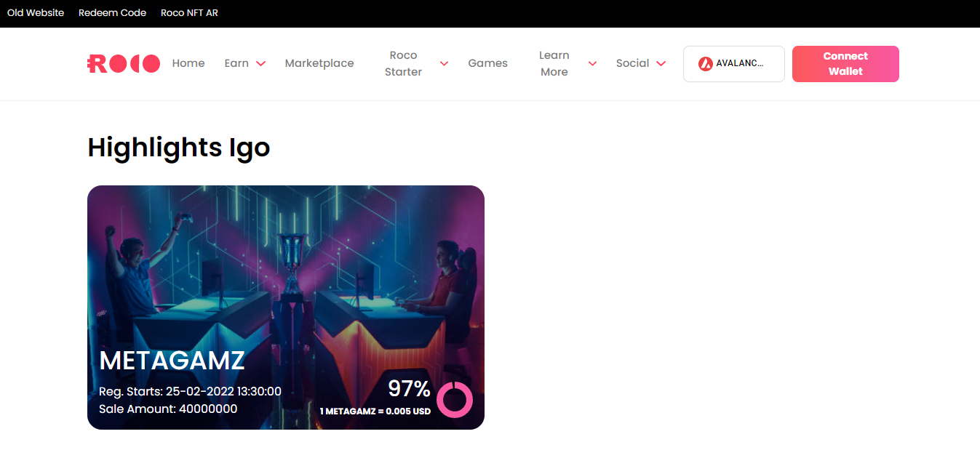Click the Avalanche network logo icon
The width and height of the screenshot is (980, 474).
[705, 64]
